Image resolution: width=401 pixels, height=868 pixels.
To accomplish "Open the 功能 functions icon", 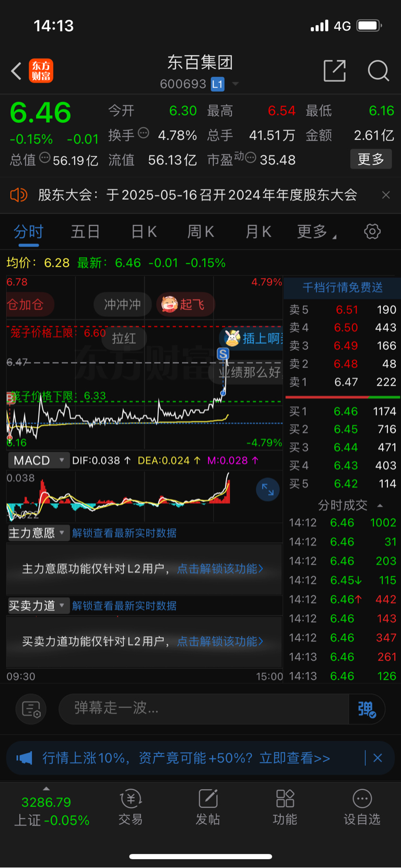I will [x=285, y=807].
